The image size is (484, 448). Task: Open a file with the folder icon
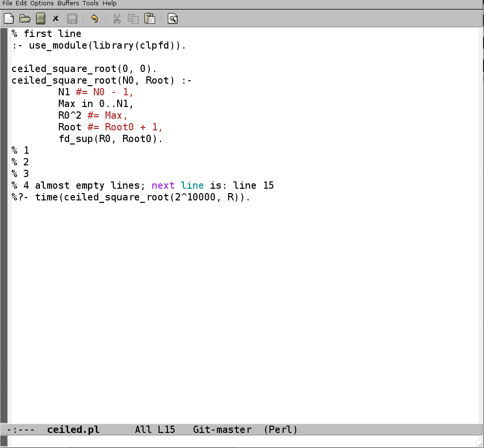pos(25,18)
